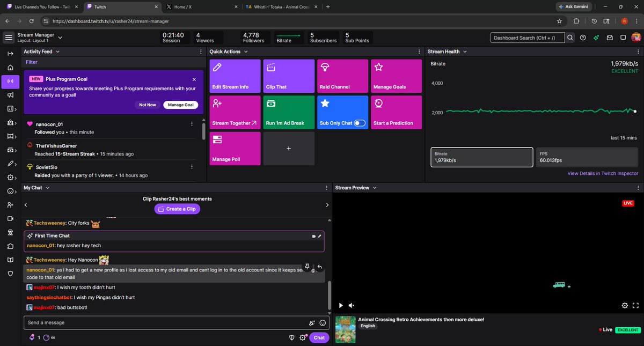Image resolution: width=644 pixels, height=346 pixels.
Task: Click the expand sidebar arrow icon
Action: point(10,54)
